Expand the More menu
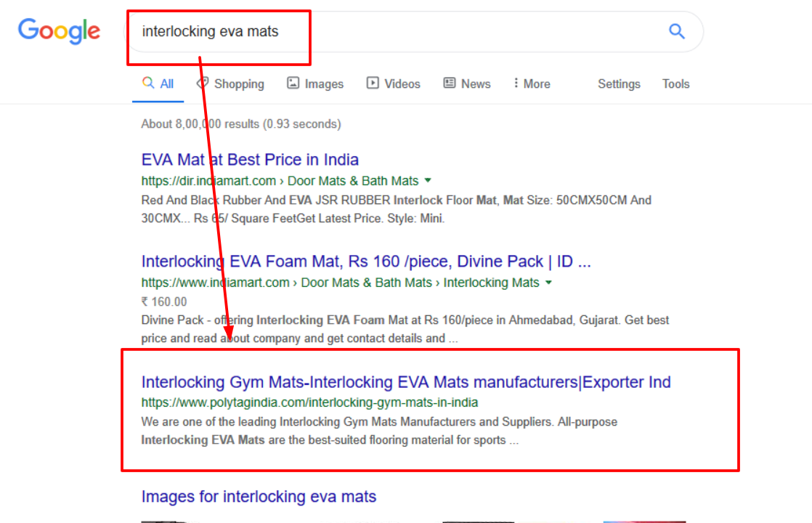The width and height of the screenshot is (812, 523). (x=532, y=84)
